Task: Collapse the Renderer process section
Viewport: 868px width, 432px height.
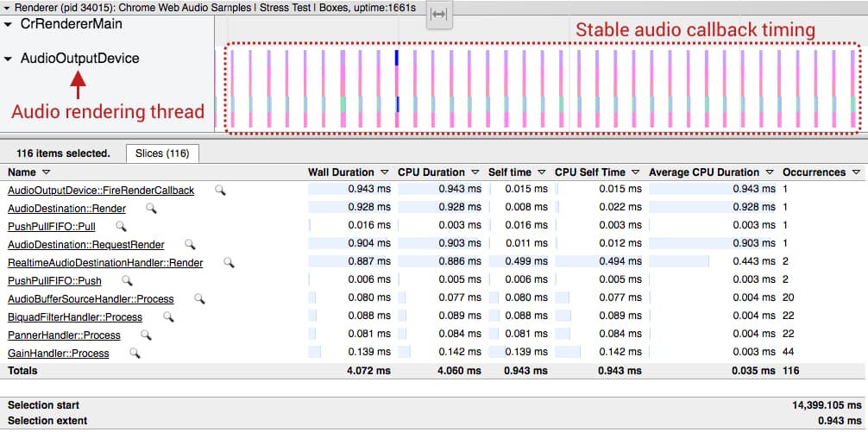Action: [8, 7]
